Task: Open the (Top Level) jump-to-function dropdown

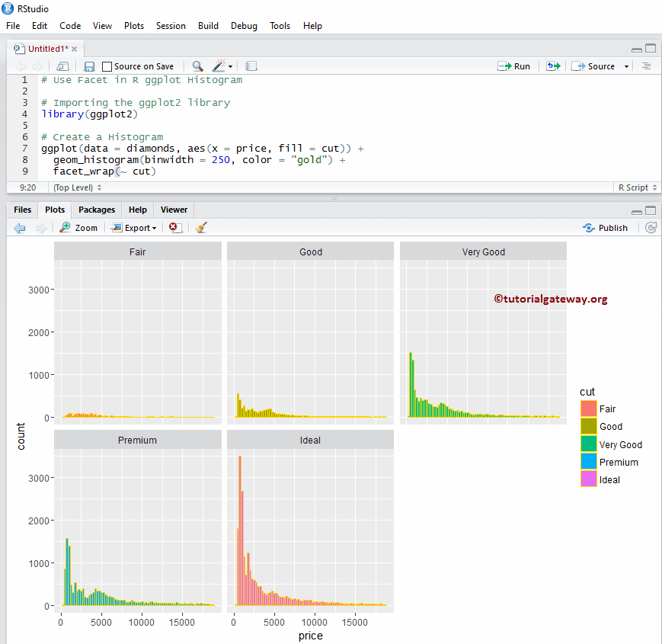Action: (x=76, y=187)
